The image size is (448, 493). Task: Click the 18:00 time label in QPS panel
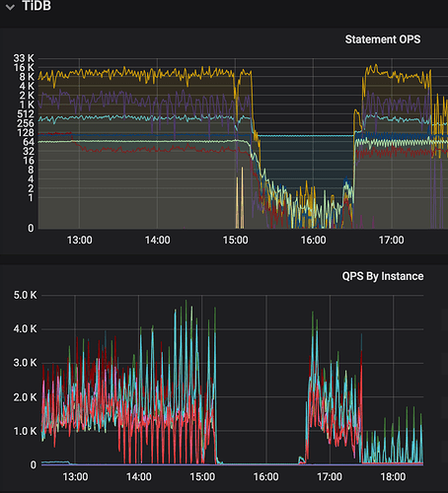pyautogui.click(x=393, y=476)
